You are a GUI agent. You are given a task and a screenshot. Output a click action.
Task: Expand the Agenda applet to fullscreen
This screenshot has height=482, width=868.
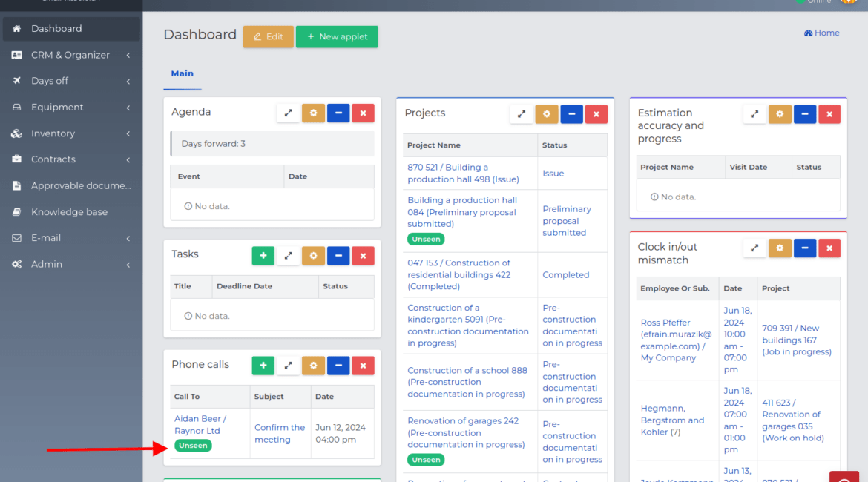pos(288,113)
